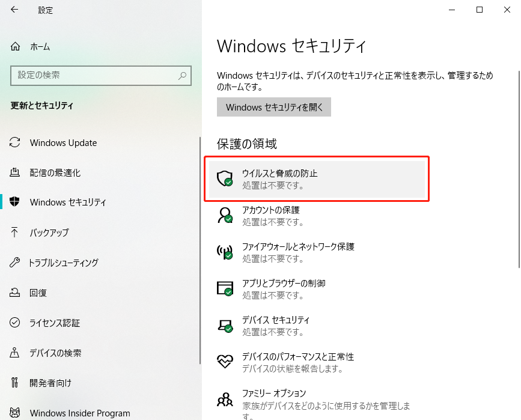This screenshot has height=420, width=521.
Task: Click the back arrow in settings header
Action: (14, 10)
